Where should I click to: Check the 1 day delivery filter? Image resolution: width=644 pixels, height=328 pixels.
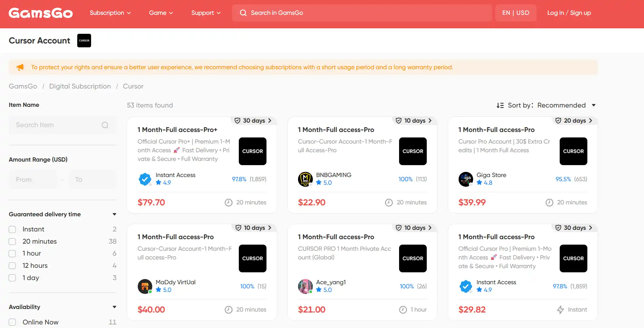[12, 278]
